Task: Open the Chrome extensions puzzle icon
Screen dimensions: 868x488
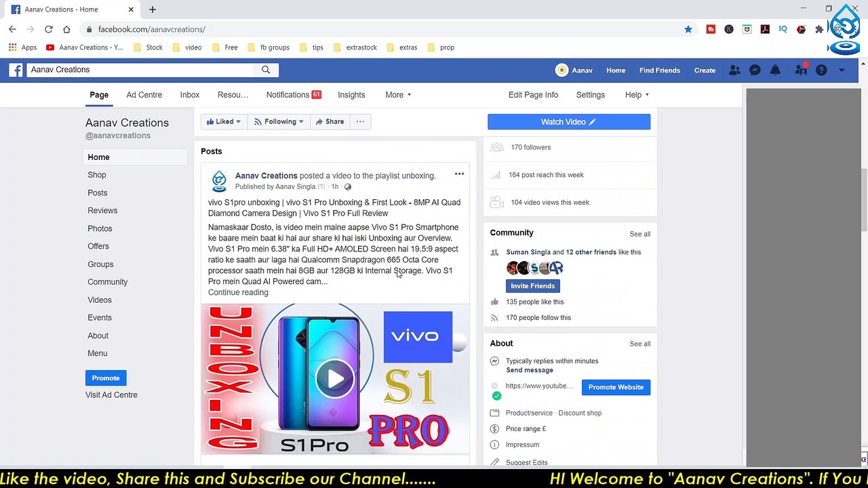Action: click(x=819, y=29)
